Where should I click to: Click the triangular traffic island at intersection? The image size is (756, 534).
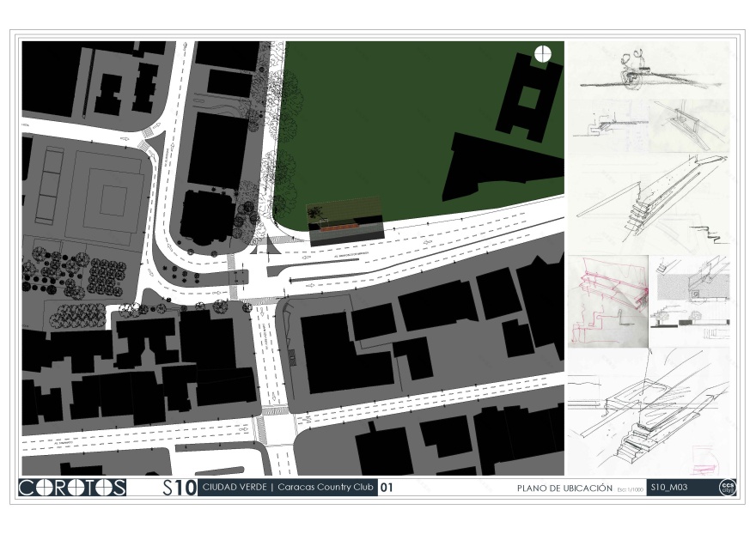[273, 248]
